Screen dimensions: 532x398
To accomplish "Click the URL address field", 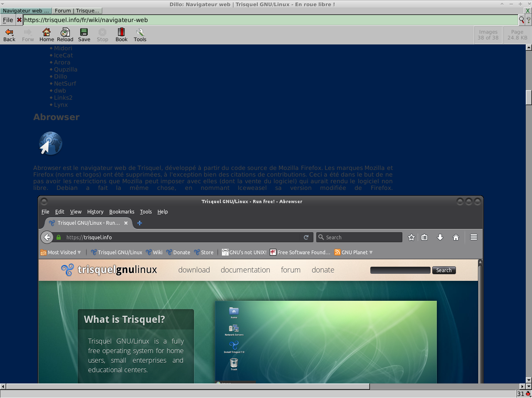I will click(x=271, y=20).
